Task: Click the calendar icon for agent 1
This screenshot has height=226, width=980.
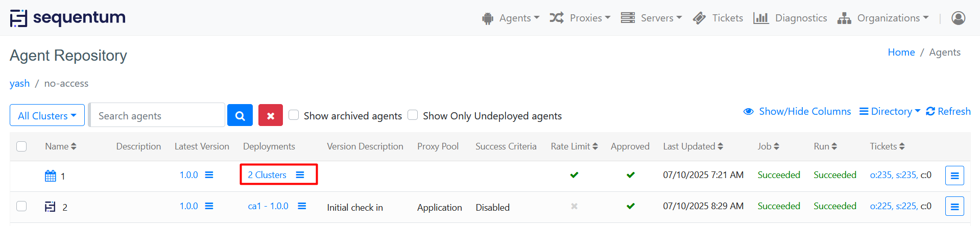Action: point(51,176)
